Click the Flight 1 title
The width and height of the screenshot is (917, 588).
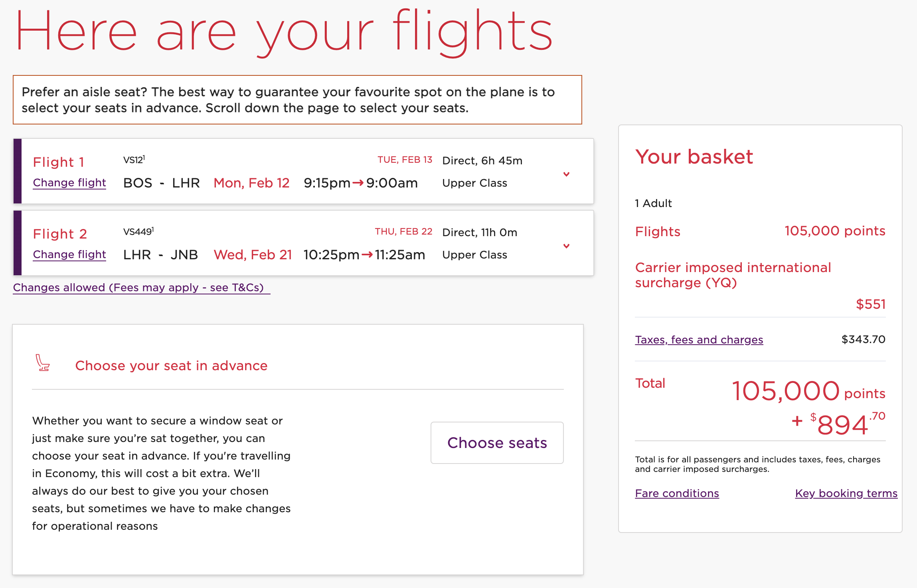(59, 162)
